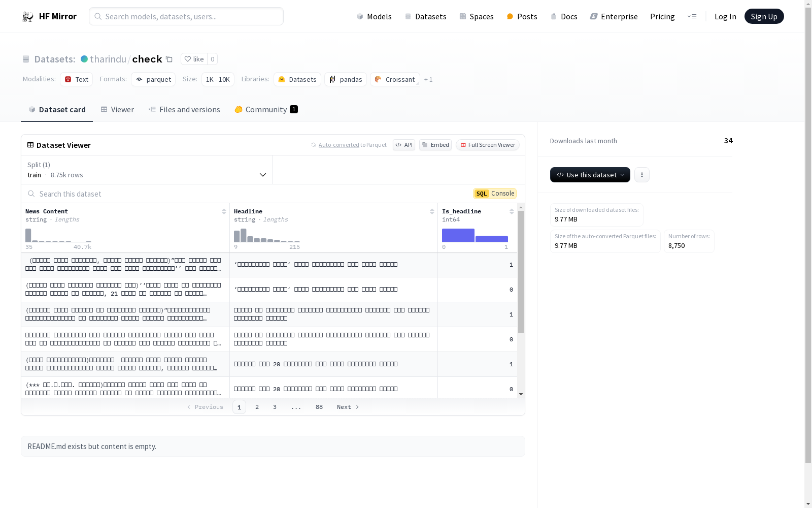Click the table's vertical scrollbar thumb

[x=521, y=272]
